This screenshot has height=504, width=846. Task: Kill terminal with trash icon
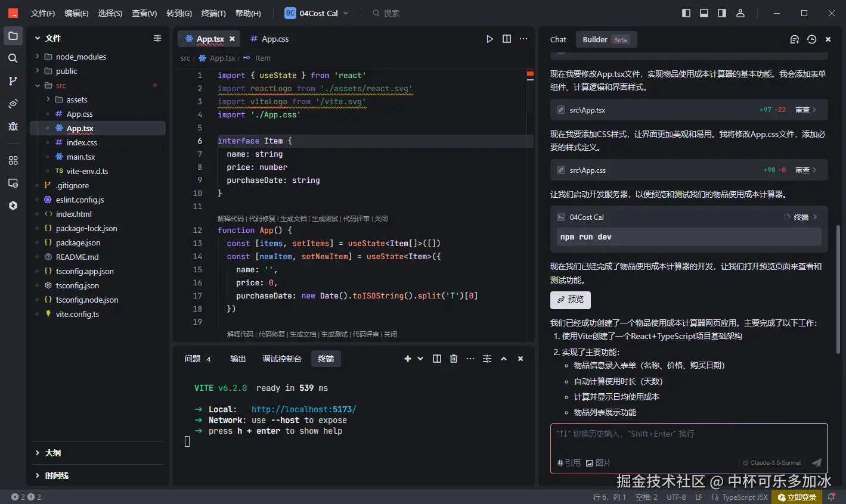point(454,359)
